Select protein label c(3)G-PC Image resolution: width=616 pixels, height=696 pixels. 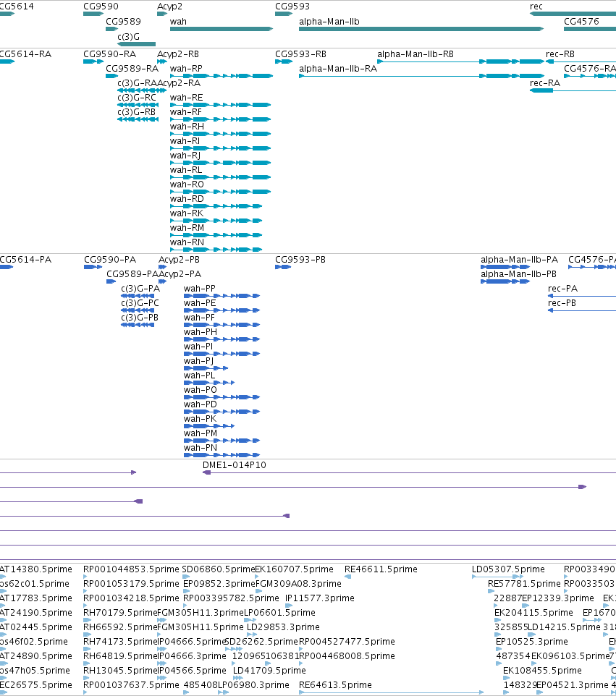[x=140, y=303]
